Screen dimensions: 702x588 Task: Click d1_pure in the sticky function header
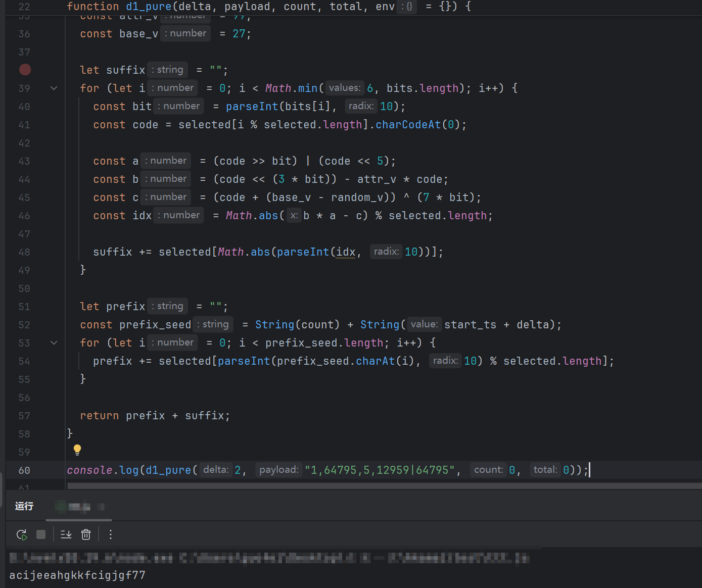pos(149,7)
